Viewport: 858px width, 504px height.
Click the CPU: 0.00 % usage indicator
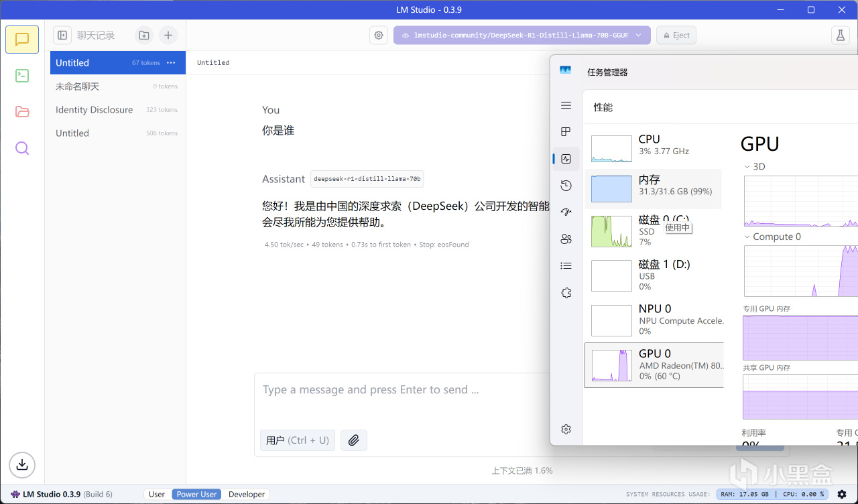tap(803, 494)
